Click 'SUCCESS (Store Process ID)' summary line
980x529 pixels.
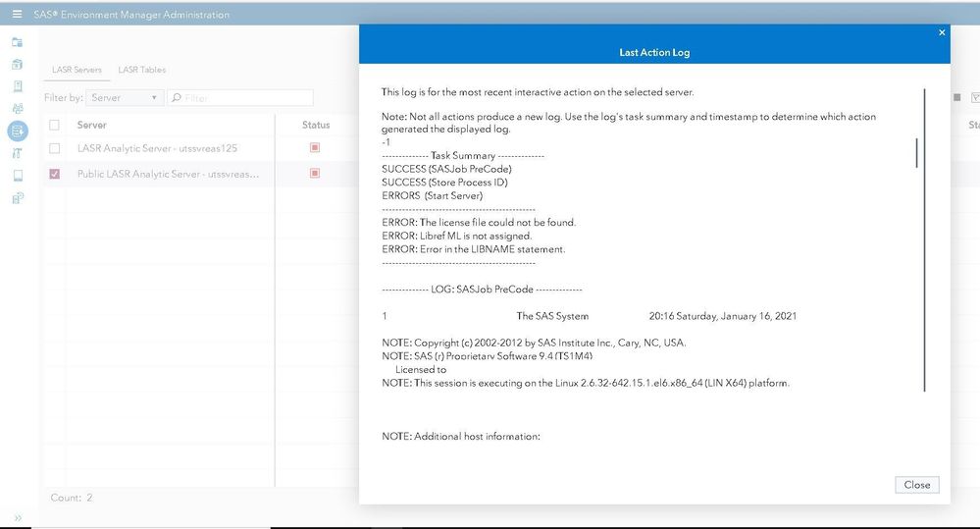445,182
